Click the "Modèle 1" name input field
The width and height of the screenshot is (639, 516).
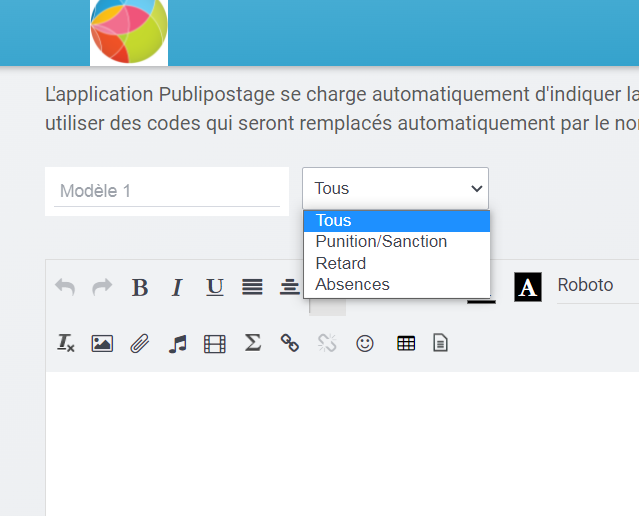(166, 191)
